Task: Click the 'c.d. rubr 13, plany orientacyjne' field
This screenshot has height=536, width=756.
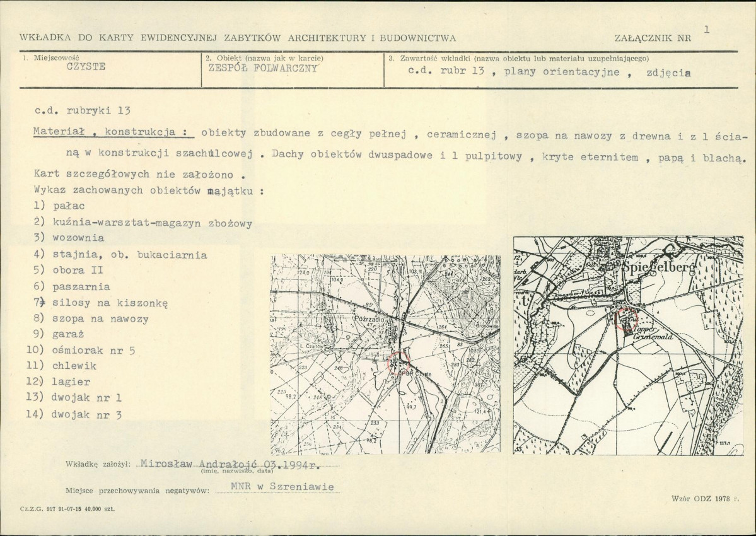Action: pos(549,72)
